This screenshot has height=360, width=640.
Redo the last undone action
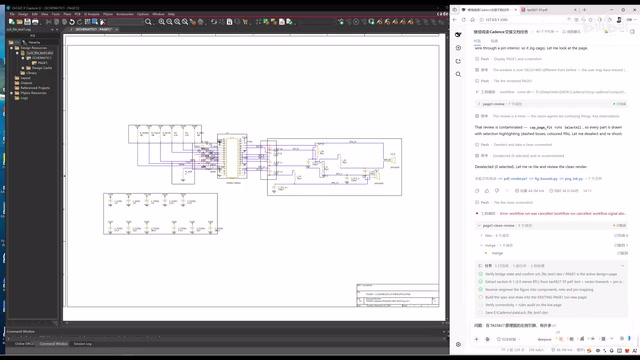[80, 22]
